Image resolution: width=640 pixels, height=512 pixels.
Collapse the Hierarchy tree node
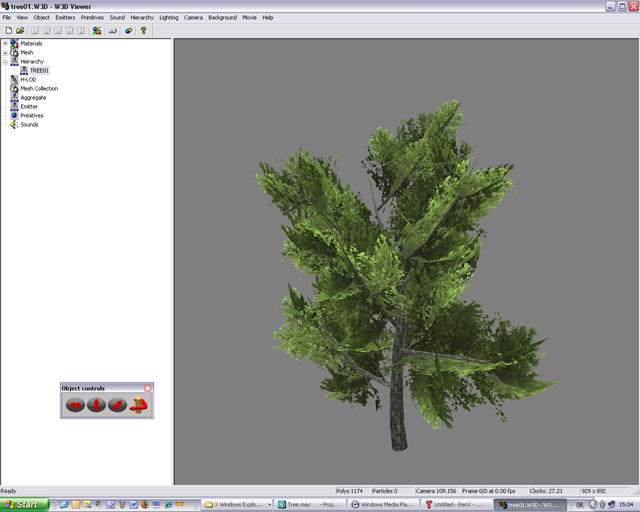(x=5, y=62)
